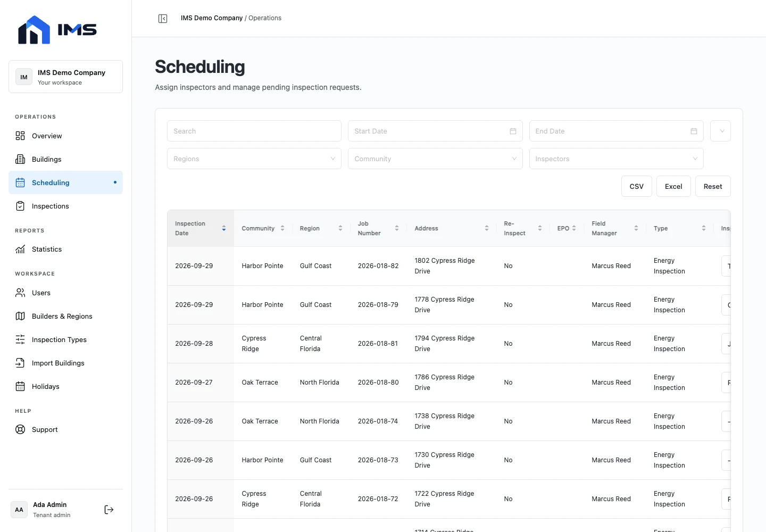This screenshot has width=766, height=532.
Task: Sort by Address column arrows
Action: pyautogui.click(x=487, y=228)
